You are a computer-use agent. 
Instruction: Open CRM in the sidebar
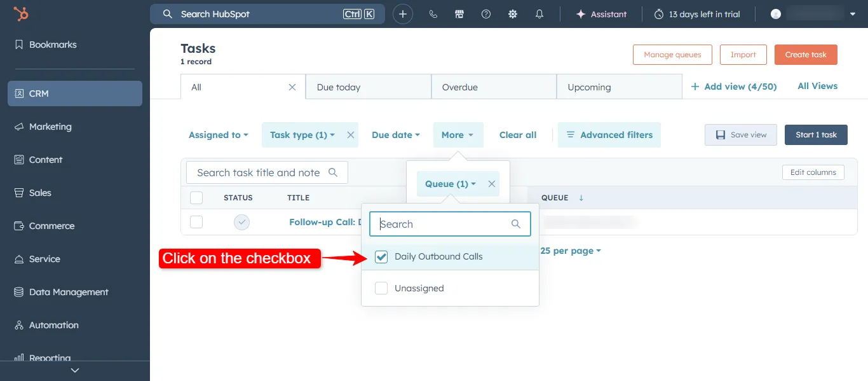coord(75,94)
